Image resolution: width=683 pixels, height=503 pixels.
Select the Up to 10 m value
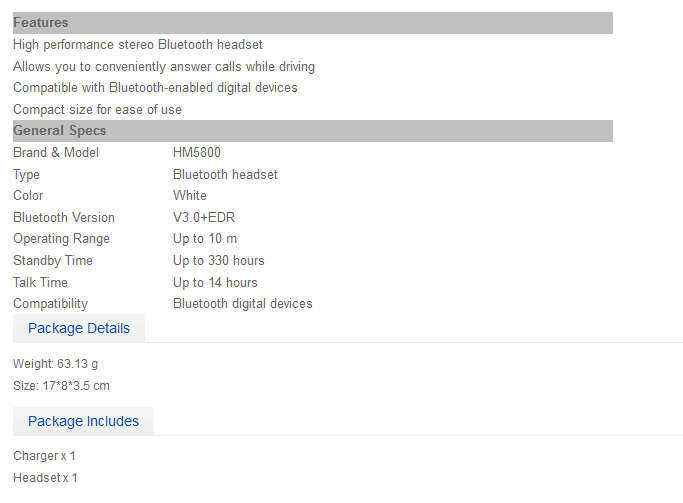205,239
